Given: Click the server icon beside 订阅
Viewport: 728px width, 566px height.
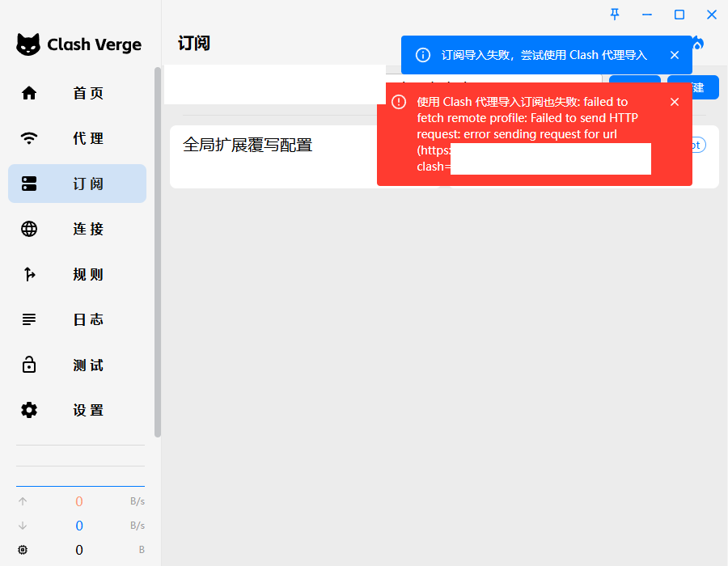Looking at the screenshot, I should click(29, 184).
